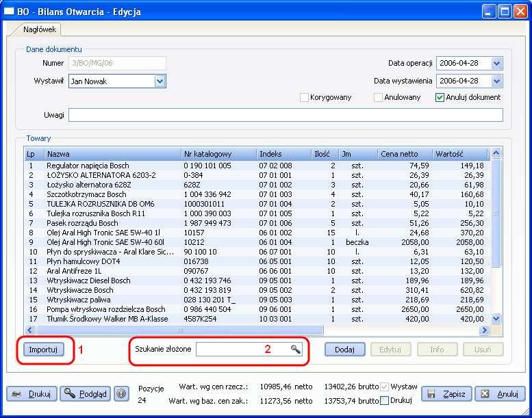Select the row ŁOŻYSKO ALTERNATORA 6203-2
The image size is (532, 418).
click(257, 175)
